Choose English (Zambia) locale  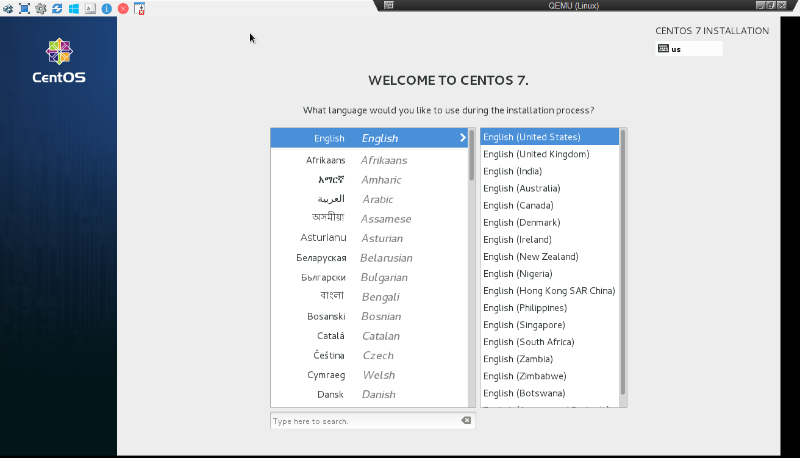[x=549, y=359]
